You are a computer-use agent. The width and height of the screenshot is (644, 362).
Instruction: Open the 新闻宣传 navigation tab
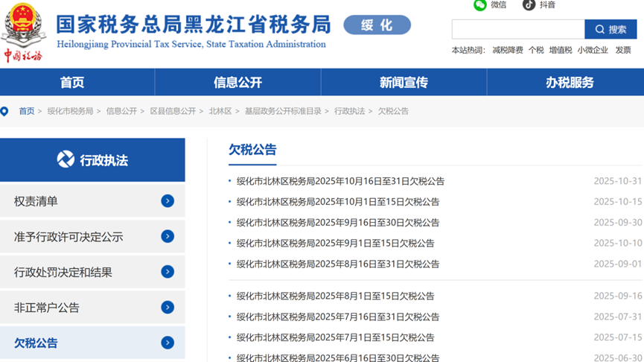tap(404, 82)
